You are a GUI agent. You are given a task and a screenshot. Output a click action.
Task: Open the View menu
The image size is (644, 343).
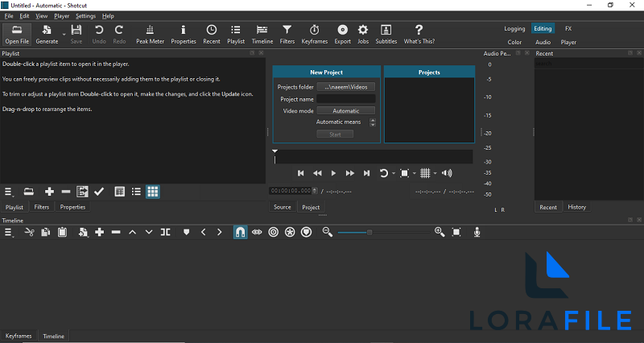point(42,16)
